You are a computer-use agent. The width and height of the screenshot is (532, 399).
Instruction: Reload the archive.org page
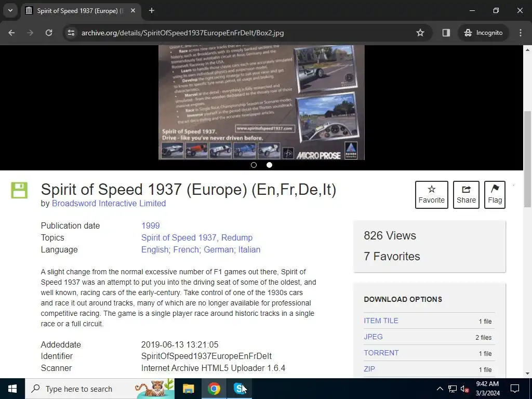click(x=49, y=33)
